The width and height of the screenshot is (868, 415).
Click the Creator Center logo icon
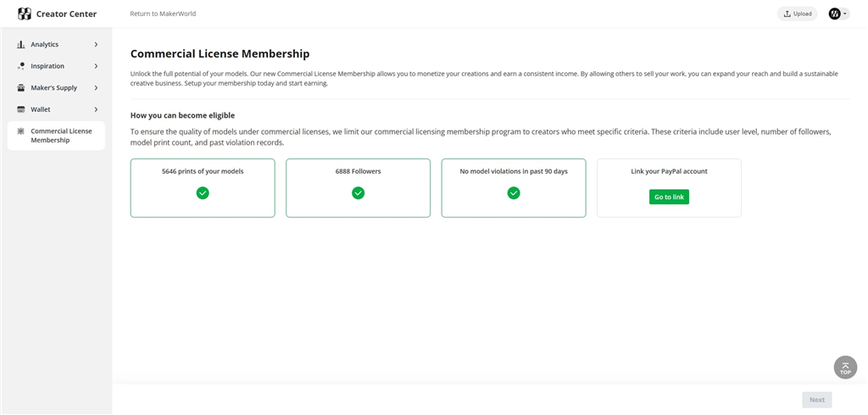[x=24, y=14]
